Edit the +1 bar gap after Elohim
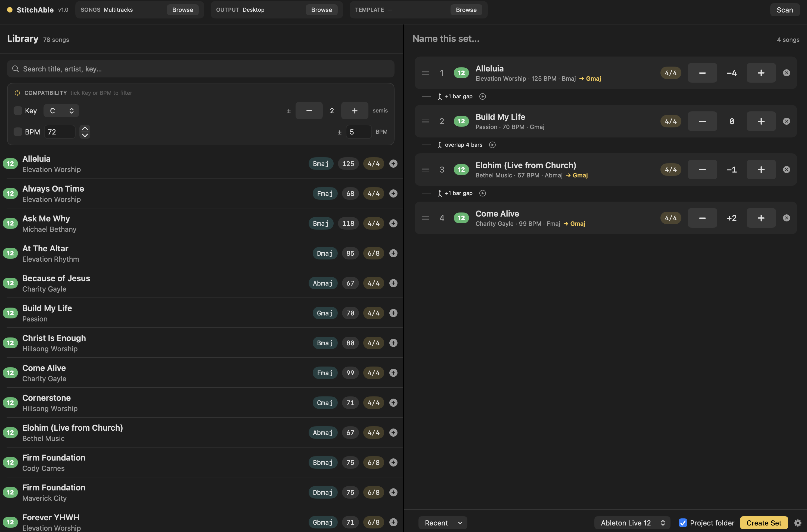Viewport: 807px width, 532px height. [x=455, y=193]
